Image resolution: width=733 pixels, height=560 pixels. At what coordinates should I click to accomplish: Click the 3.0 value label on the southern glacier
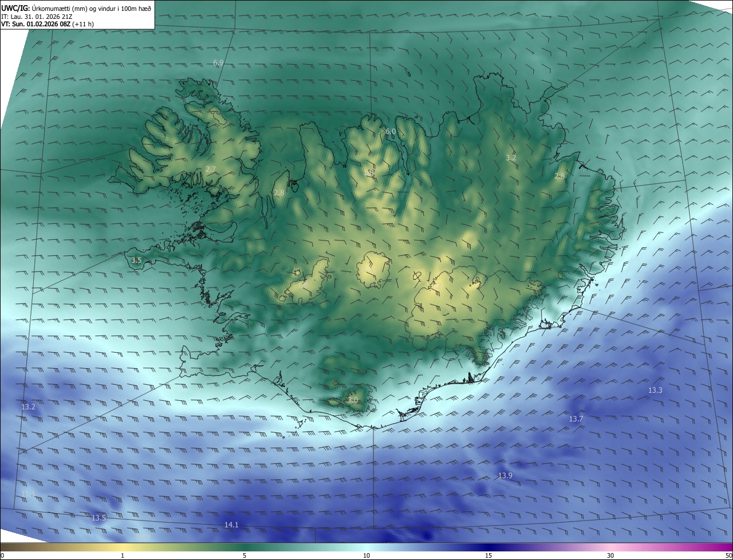(x=353, y=400)
